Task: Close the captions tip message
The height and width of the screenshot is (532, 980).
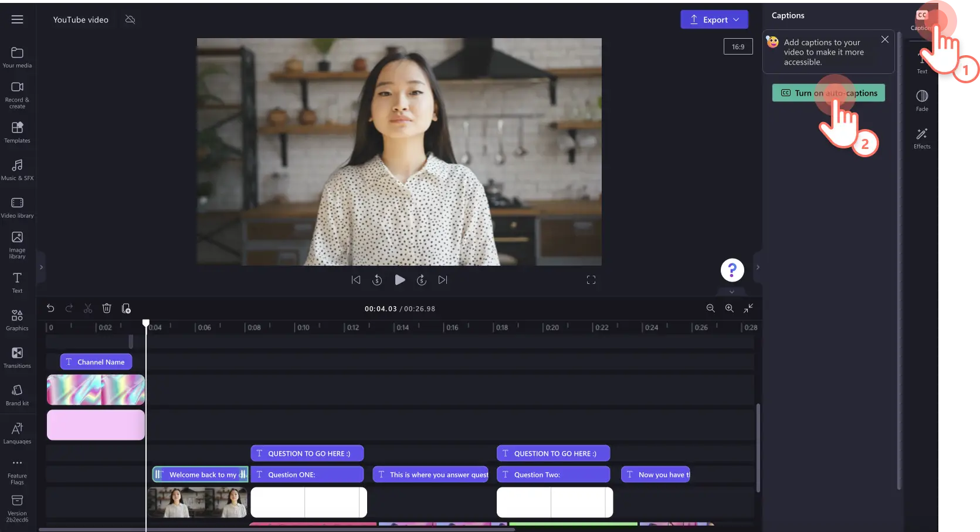Action: (884, 39)
